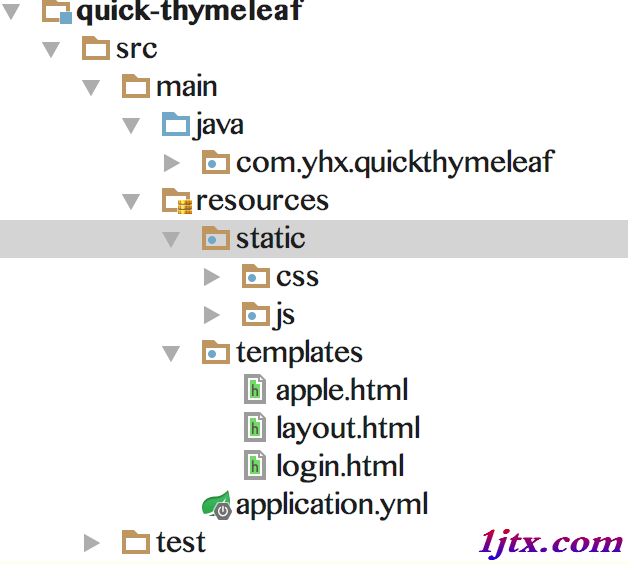Image resolution: width=628 pixels, height=564 pixels.
Task: Expand the css folder arrow
Action: tap(212, 277)
